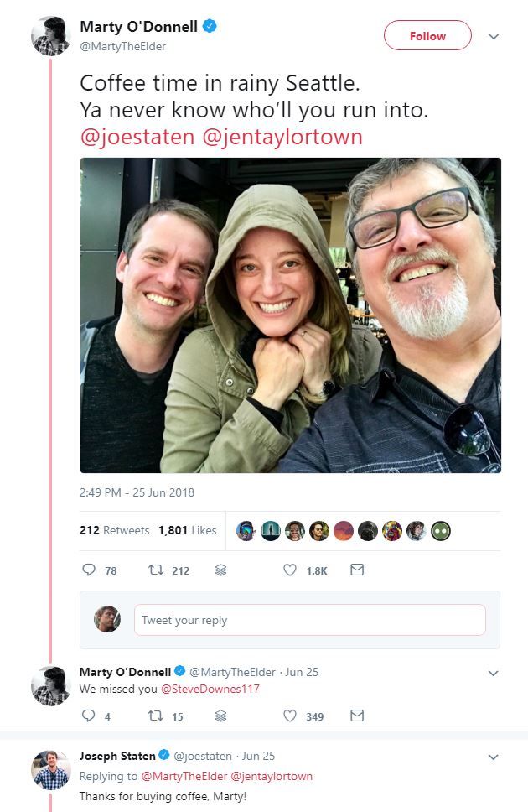View the 212 Retweets list
The height and width of the screenshot is (812, 528).
(x=114, y=530)
